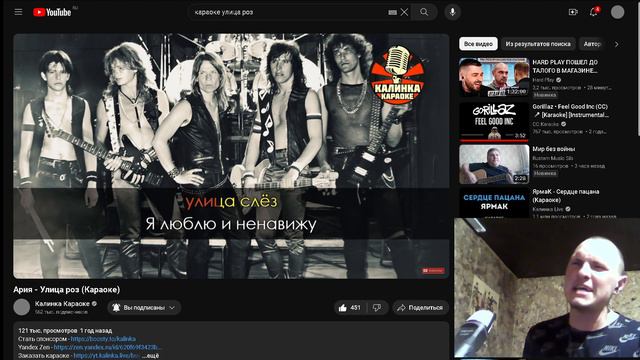Like the video with the thumbs-up button
The width and height of the screenshot is (640, 360).
[x=350, y=308]
